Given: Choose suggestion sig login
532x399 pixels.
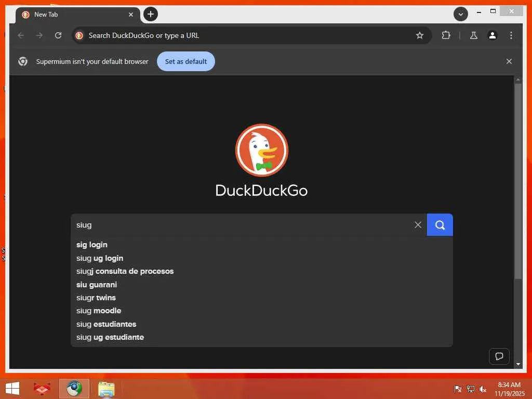Looking at the screenshot, I should [x=262, y=245].
